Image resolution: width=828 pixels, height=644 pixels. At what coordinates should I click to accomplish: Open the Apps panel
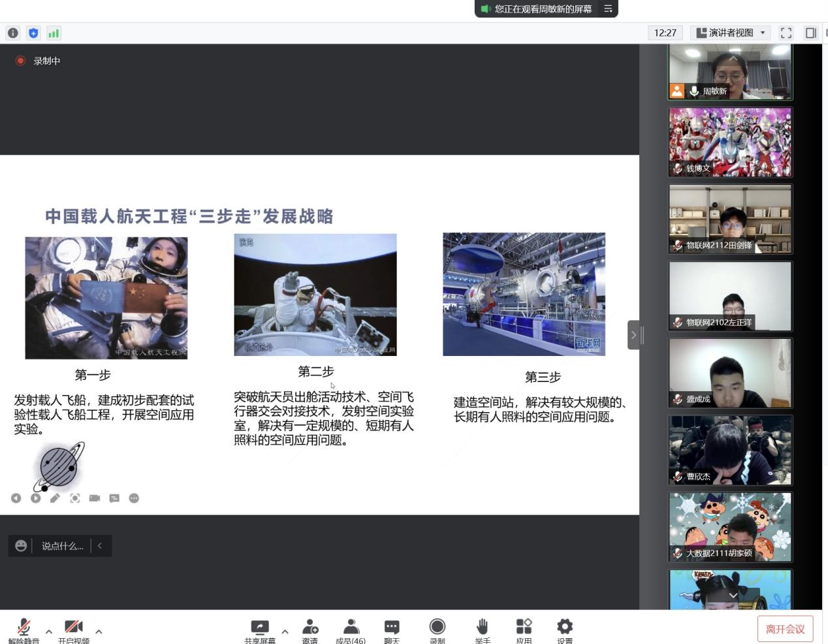coord(524,629)
